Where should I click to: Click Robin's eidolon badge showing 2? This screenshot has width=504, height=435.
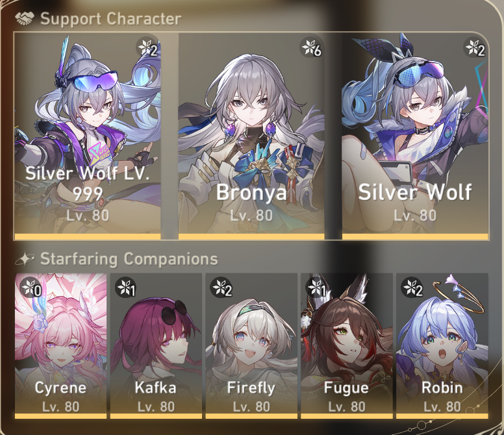412,288
